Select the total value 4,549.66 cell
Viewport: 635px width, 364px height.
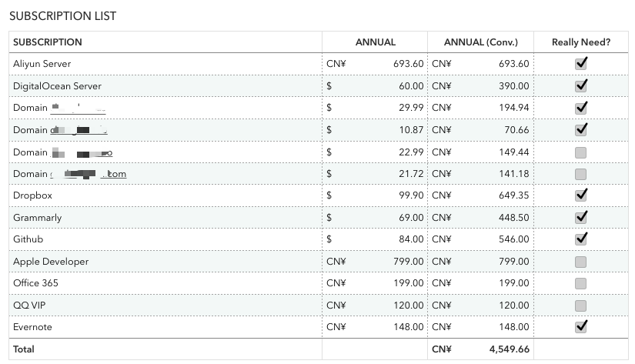point(509,349)
